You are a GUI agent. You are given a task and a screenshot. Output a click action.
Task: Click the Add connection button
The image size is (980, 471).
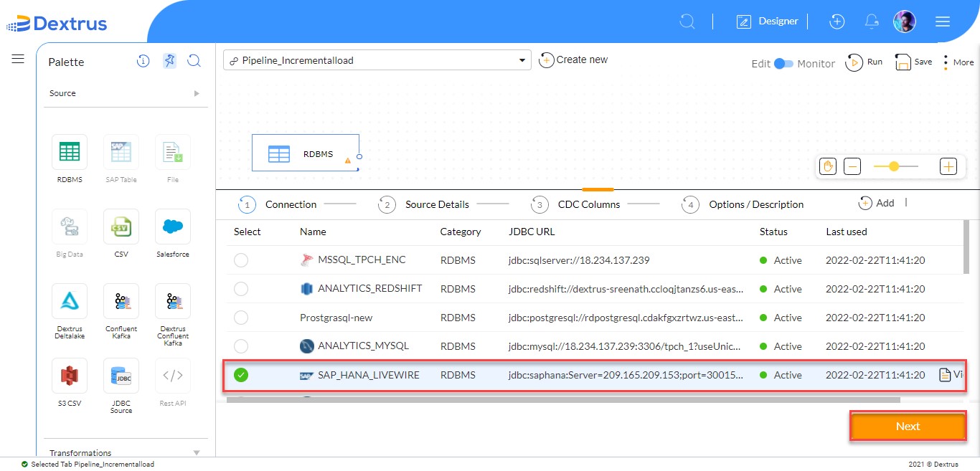point(877,203)
